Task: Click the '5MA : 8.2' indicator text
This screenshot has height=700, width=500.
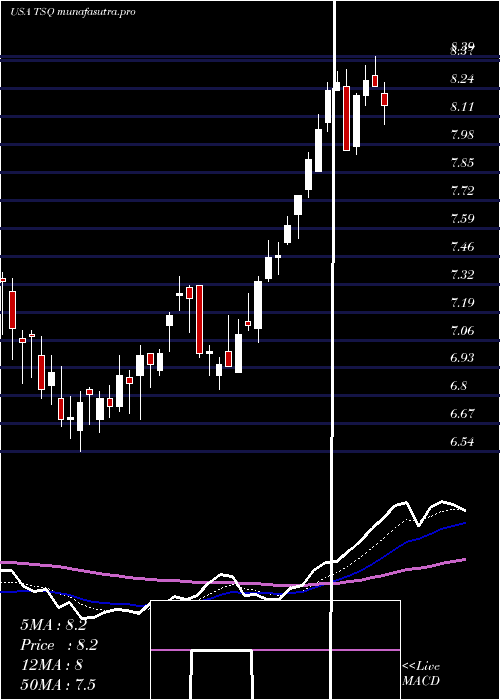Action: pyautogui.click(x=53, y=625)
